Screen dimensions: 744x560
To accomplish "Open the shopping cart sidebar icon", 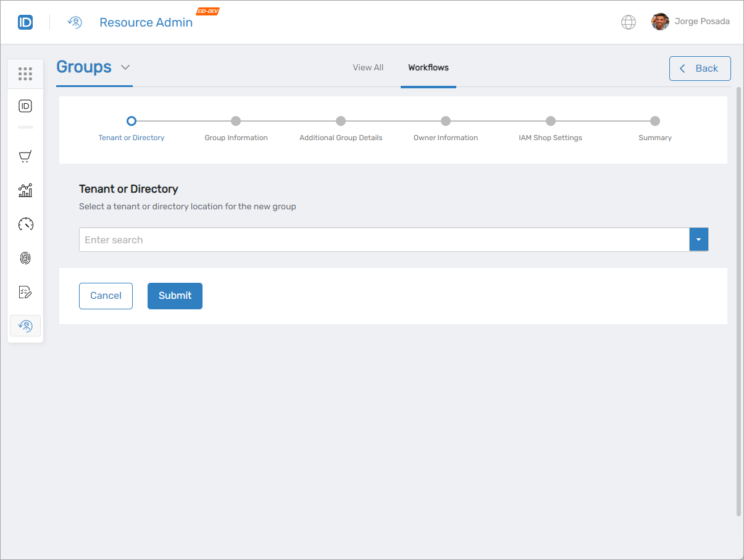I will click(25, 157).
